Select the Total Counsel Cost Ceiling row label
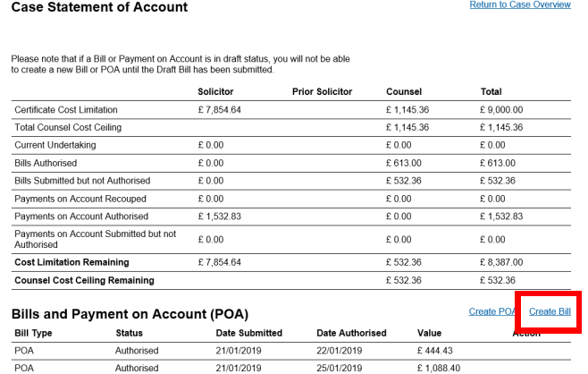 coord(68,127)
